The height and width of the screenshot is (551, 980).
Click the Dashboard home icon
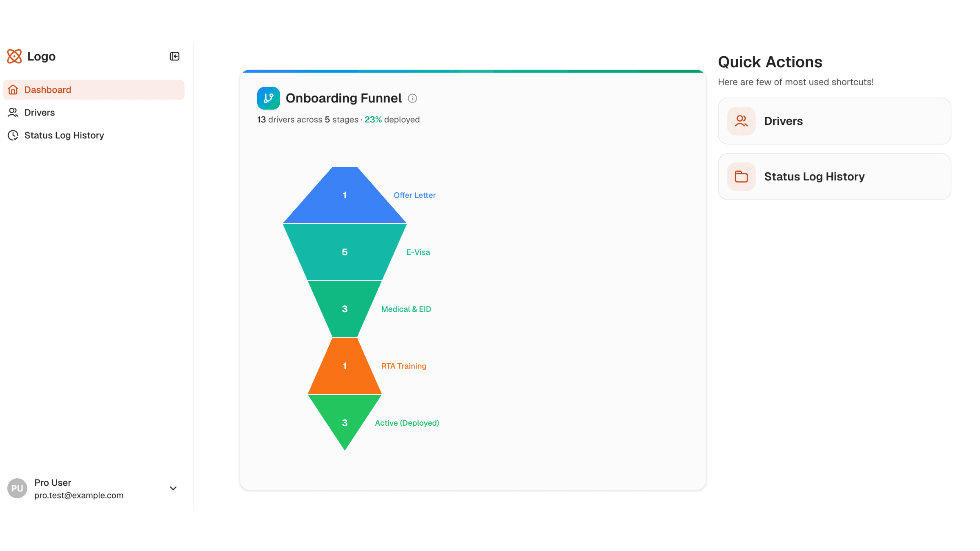point(13,90)
